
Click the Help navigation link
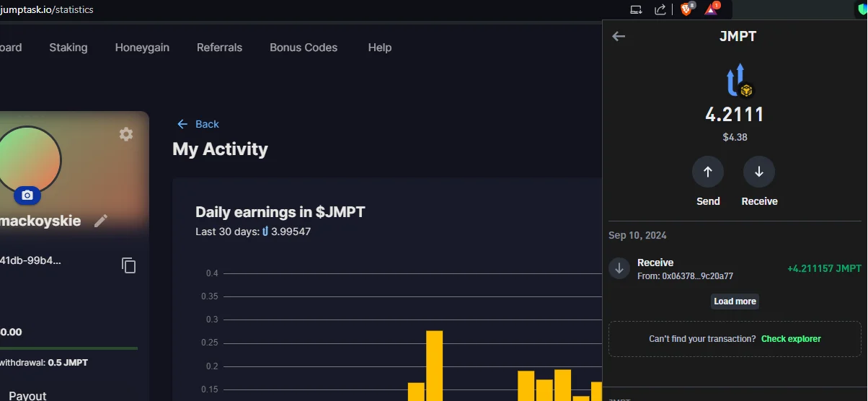(x=380, y=48)
